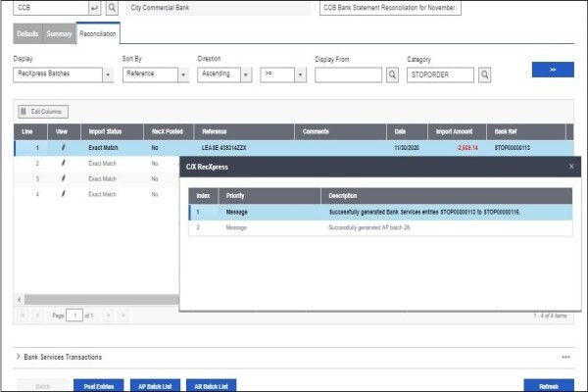Click the Edit Columns button

43,112
